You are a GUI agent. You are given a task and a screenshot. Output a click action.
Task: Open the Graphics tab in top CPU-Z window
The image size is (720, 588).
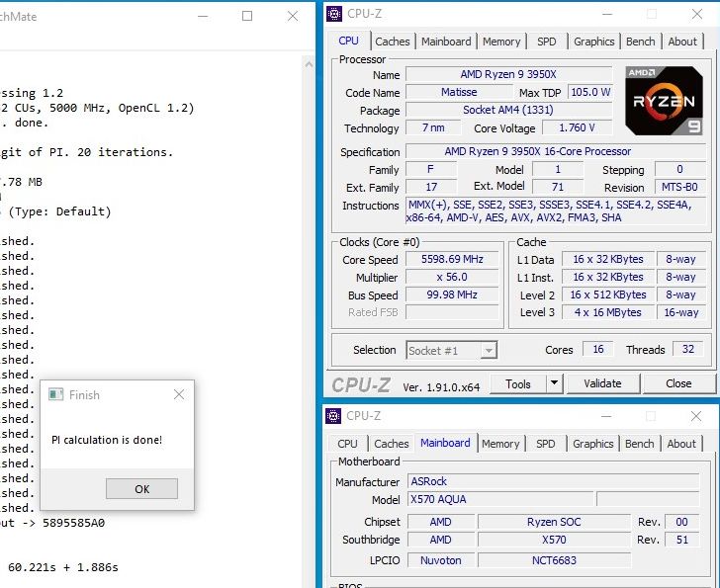point(593,42)
